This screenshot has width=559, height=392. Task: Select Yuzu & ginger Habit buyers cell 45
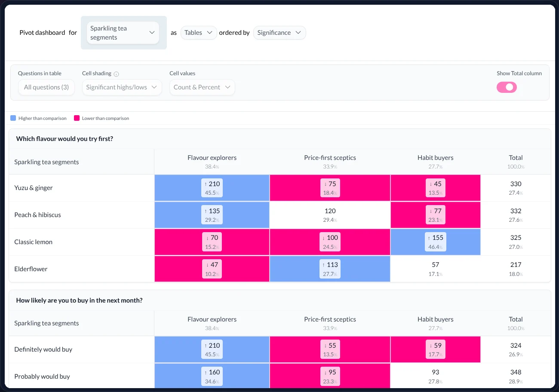(x=436, y=188)
